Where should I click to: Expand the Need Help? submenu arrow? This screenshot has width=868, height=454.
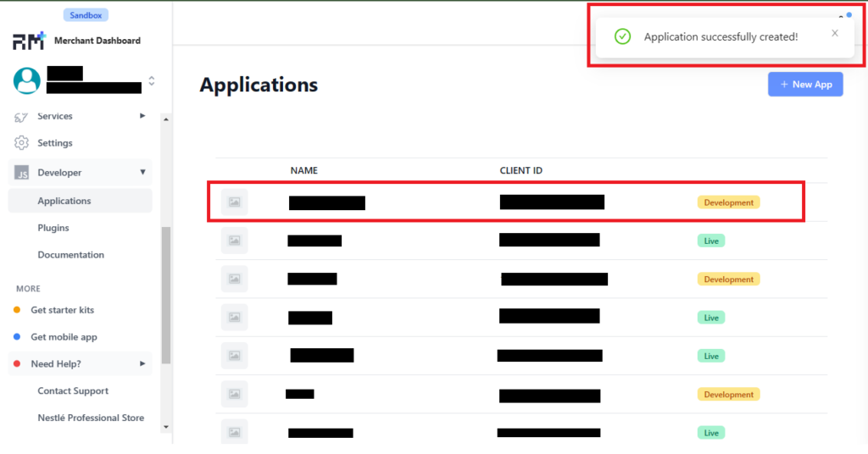tap(142, 363)
